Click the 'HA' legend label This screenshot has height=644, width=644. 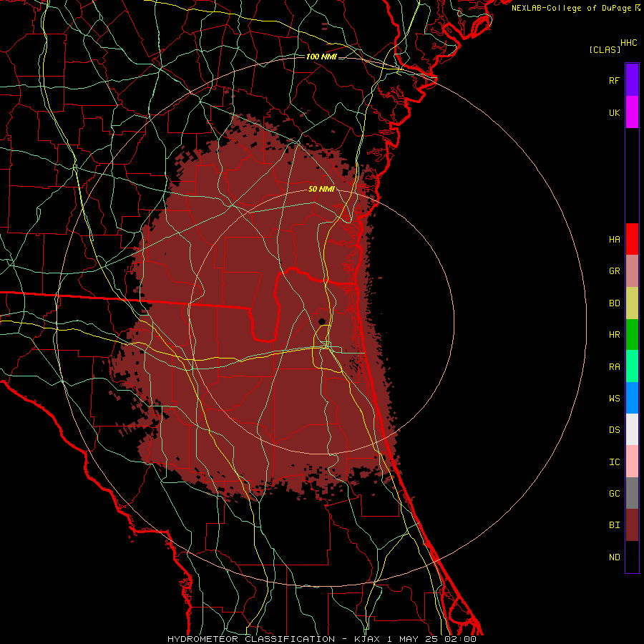click(x=614, y=240)
